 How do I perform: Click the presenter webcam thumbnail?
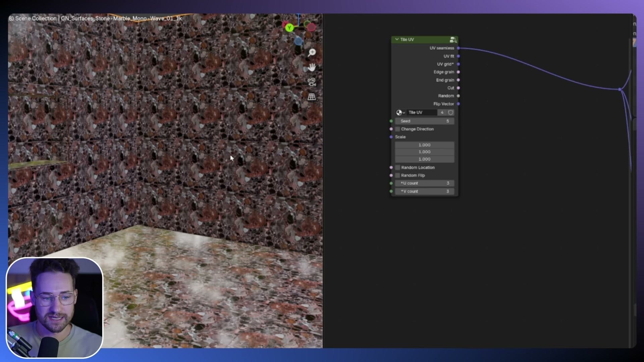click(54, 308)
